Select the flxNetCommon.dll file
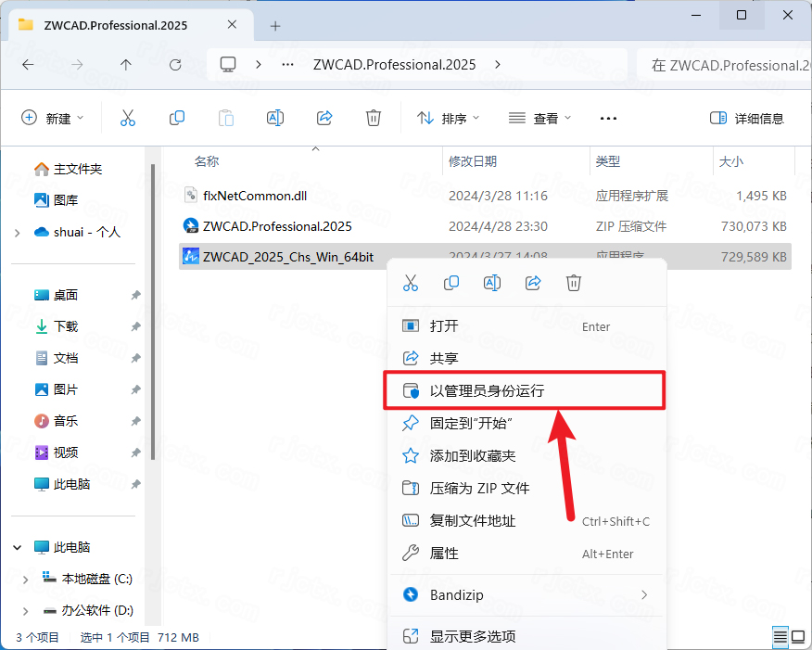Viewport: 812px width, 650px height. tap(254, 196)
